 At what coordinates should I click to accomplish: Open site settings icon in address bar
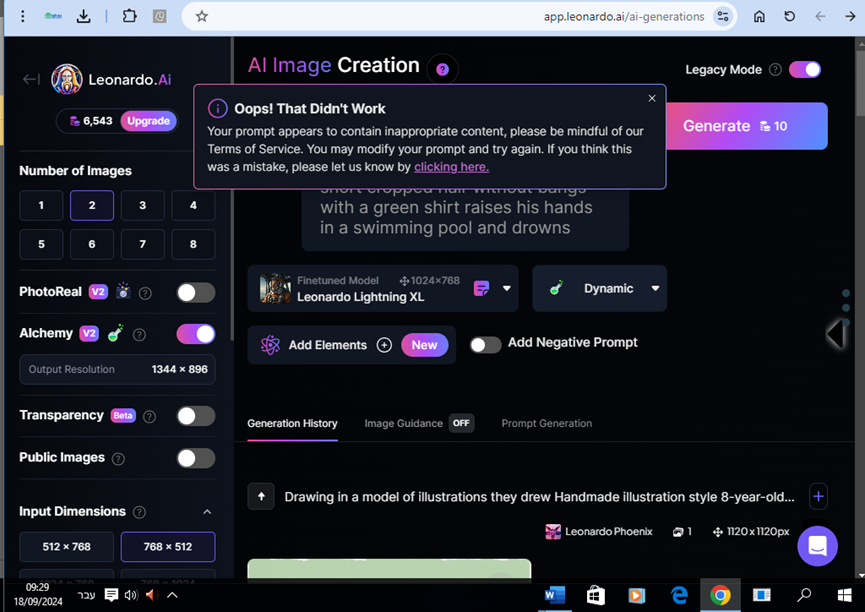(x=723, y=17)
